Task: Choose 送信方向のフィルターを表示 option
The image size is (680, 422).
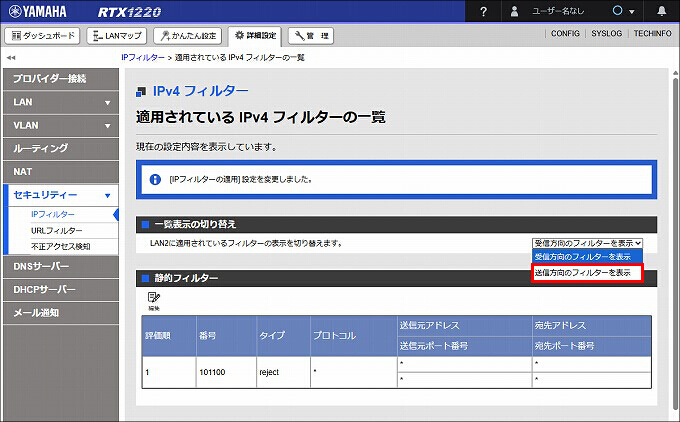Action: 587,273
